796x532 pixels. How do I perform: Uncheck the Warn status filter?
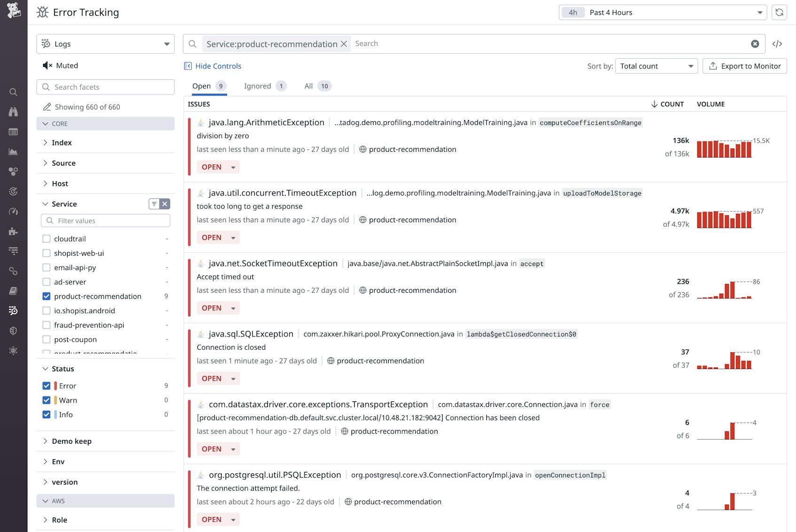(x=47, y=400)
